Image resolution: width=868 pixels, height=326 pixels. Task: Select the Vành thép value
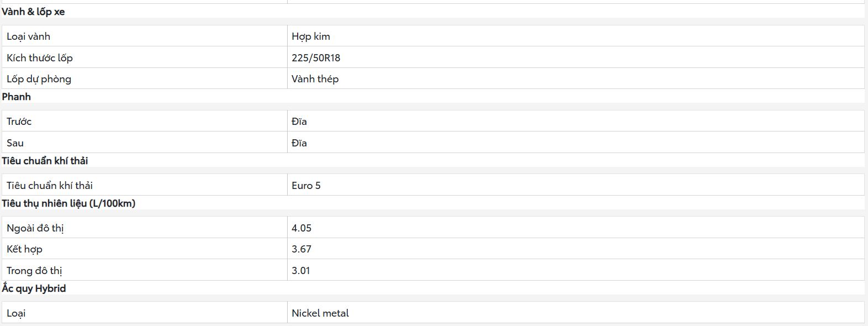point(315,79)
